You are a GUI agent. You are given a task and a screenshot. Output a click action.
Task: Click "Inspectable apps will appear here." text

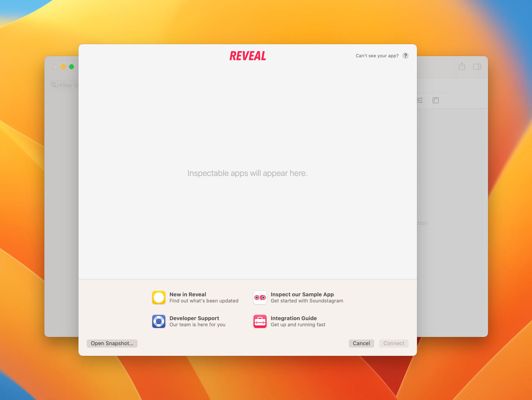(248, 173)
